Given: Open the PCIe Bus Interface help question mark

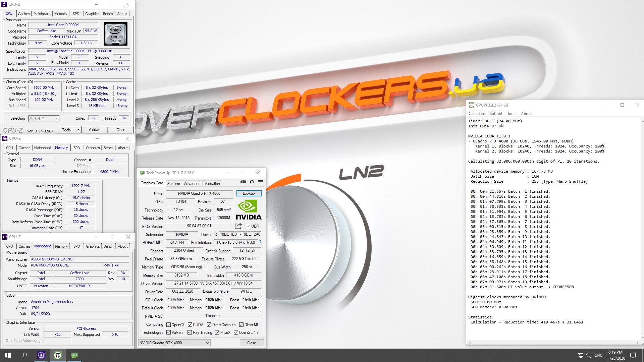Looking at the screenshot, I should coord(260,242).
